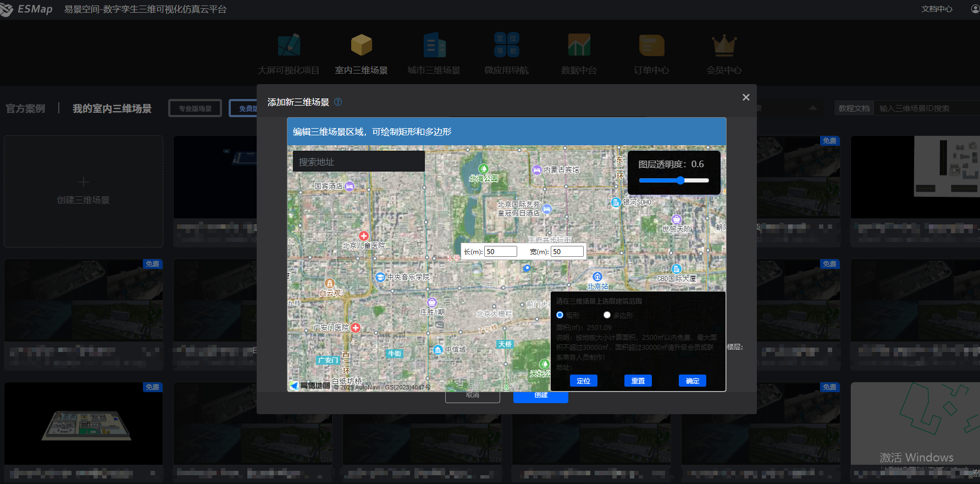Image resolution: width=980 pixels, height=484 pixels.
Task: Open the 大屏可视化项目 module icon
Action: coord(289,45)
